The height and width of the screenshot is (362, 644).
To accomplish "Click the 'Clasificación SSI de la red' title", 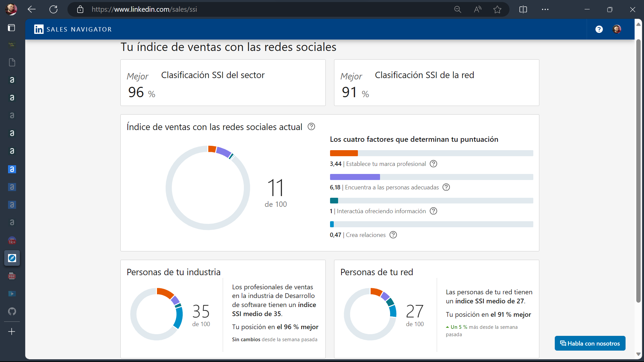I will pos(424,75).
